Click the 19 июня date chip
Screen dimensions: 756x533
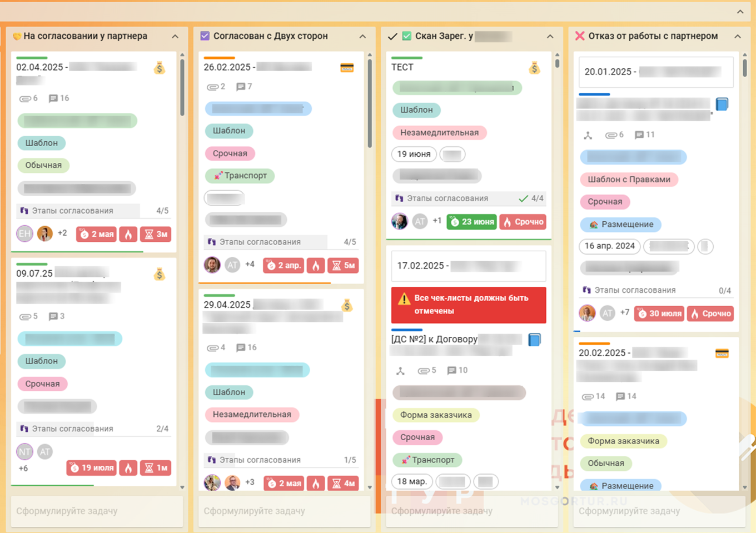(x=414, y=154)
